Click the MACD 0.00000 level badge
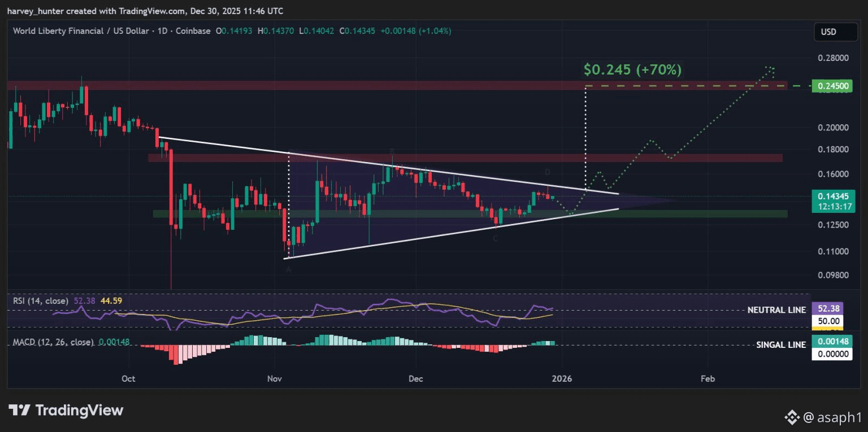Image resolution: width=868 pixels, height=432 pixels. pyautogui.click(x=832, y=354)
